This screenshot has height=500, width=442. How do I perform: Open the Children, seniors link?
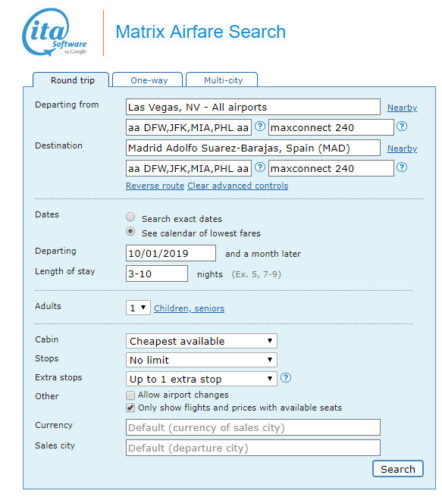pyautogui.click(x=189, y=308)
